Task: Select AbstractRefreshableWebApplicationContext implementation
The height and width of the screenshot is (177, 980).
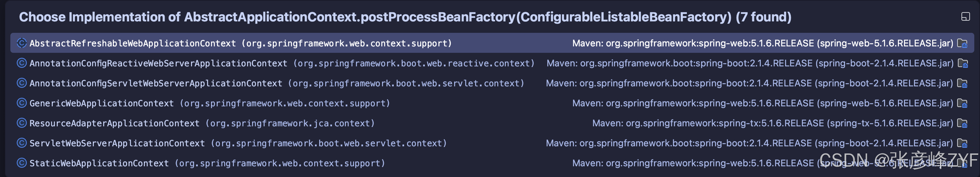Action: point(132,44)
